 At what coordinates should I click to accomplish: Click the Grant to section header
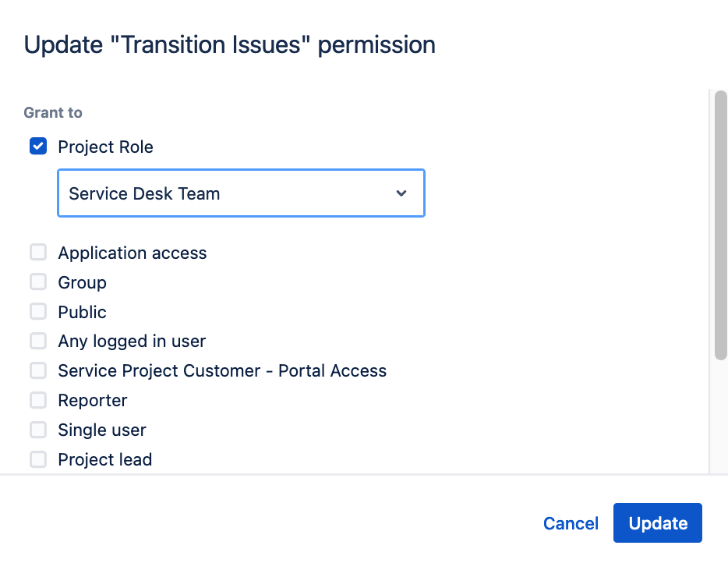[52, 112]
